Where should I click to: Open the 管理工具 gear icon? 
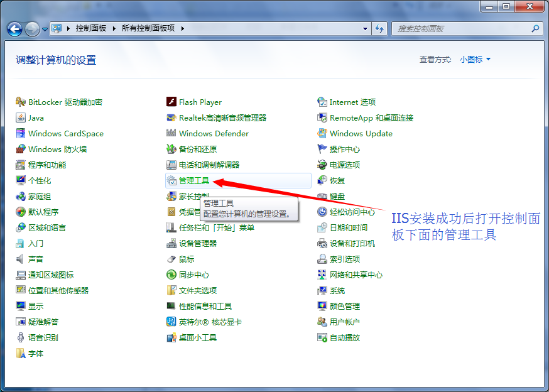[171, 181]
